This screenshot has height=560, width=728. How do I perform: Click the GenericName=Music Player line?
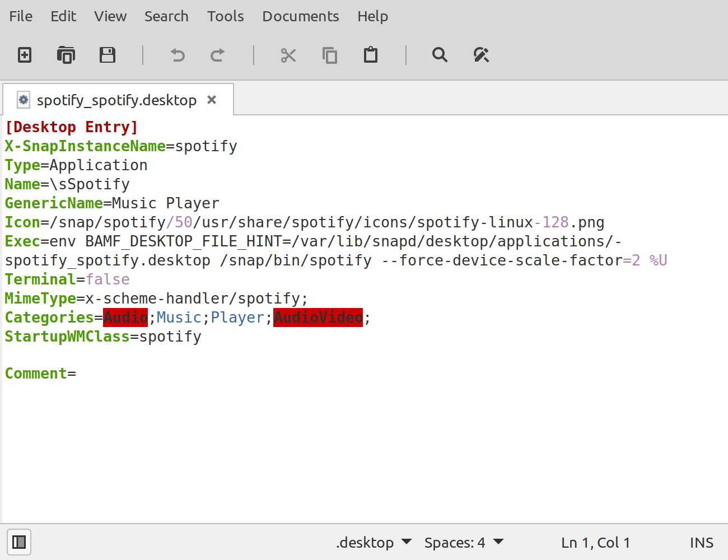(112, 203)
